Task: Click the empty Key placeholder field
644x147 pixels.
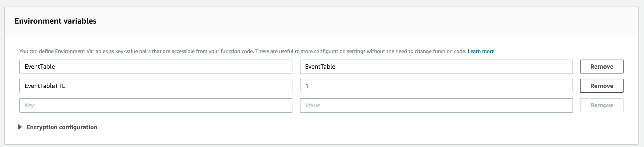Action: 156,105
